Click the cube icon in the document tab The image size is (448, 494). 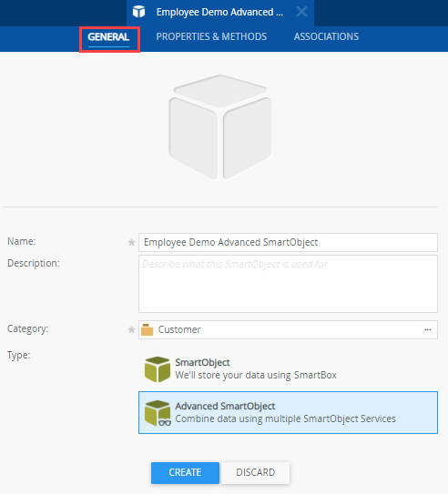tap(138, 12)
